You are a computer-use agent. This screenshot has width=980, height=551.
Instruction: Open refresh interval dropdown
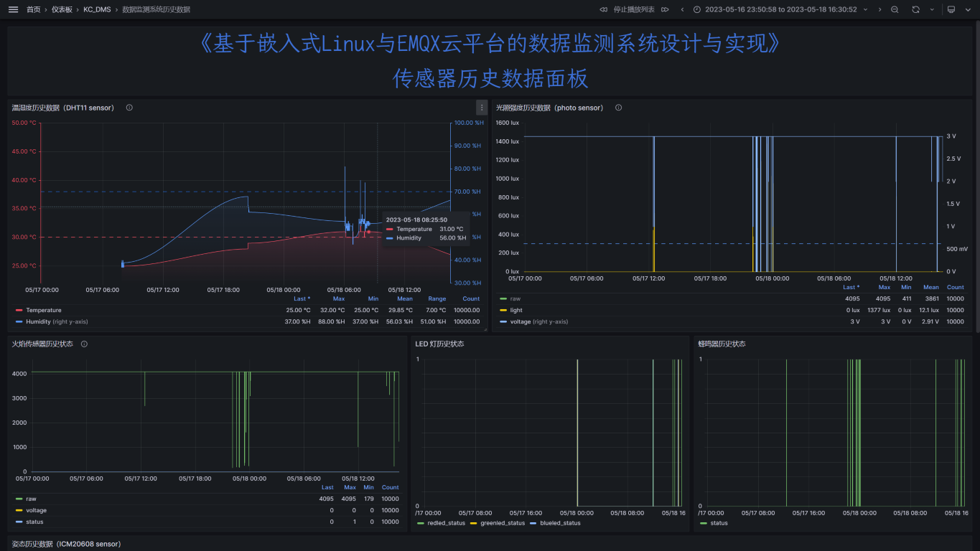[x=932, y=9]
